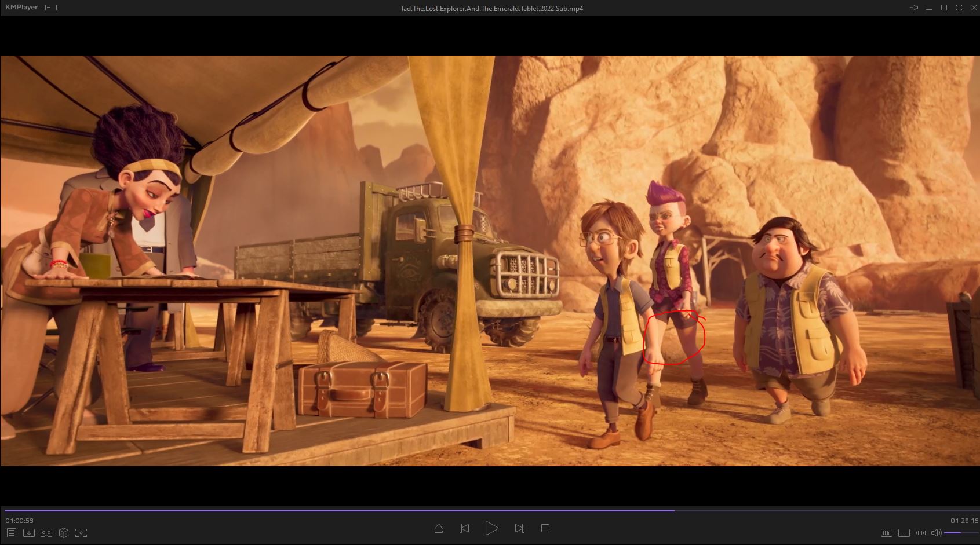Skip to the previous track
The image size is (980, 545).
(x=464, y=528)
